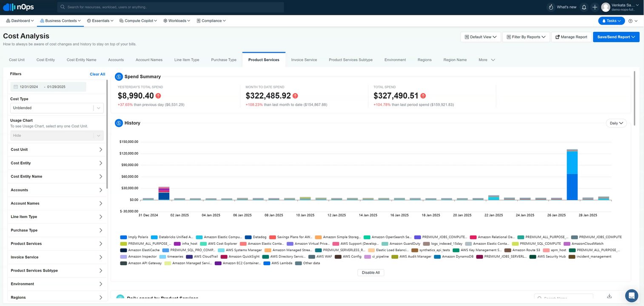The width and height of the screenshot is (644, 306).
Task: Open notifications via the header bell icon
Action: 584,7
